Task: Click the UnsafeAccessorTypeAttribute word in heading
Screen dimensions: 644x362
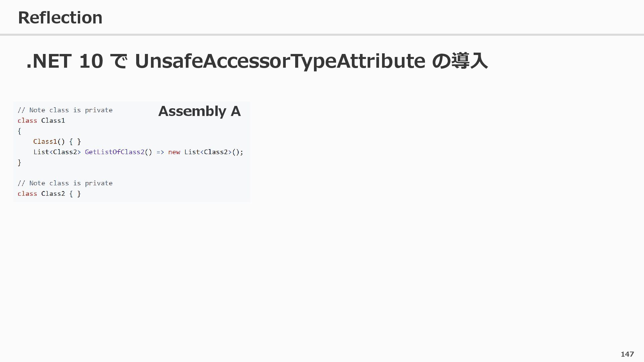Action: click(x=280, y=61)
